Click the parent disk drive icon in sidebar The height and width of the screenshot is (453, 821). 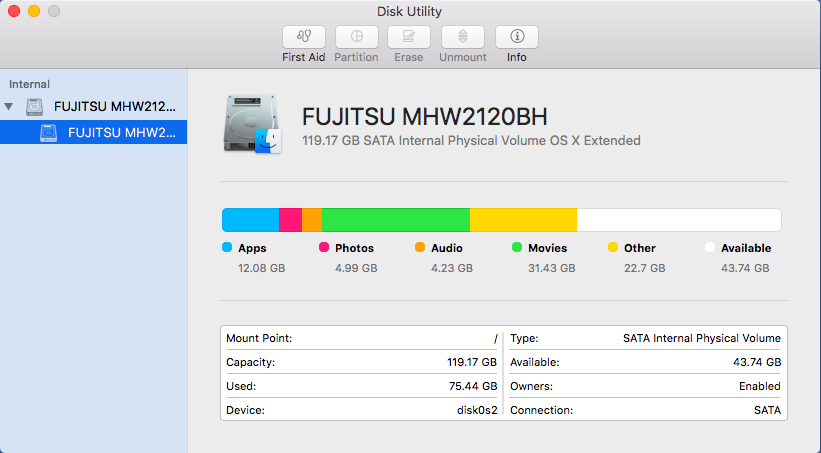[x=35, y=107]
